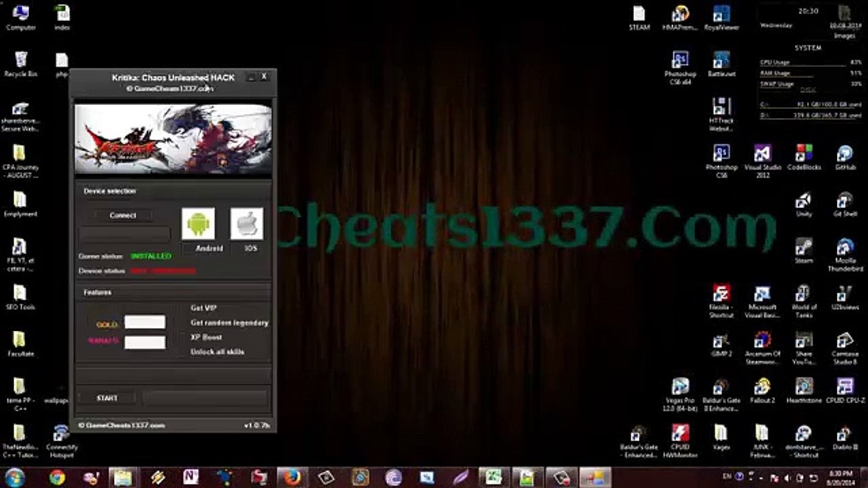Open OneNote from the taskbar

[192, 477]
